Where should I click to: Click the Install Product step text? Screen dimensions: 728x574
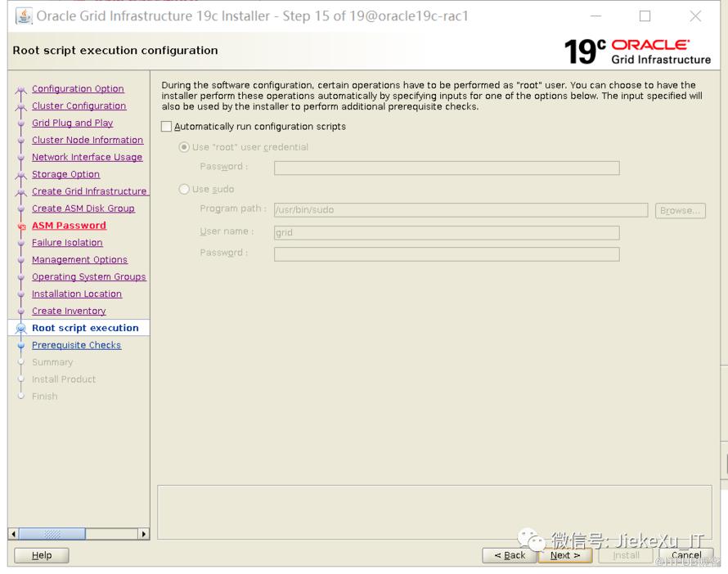coord(64,379)
